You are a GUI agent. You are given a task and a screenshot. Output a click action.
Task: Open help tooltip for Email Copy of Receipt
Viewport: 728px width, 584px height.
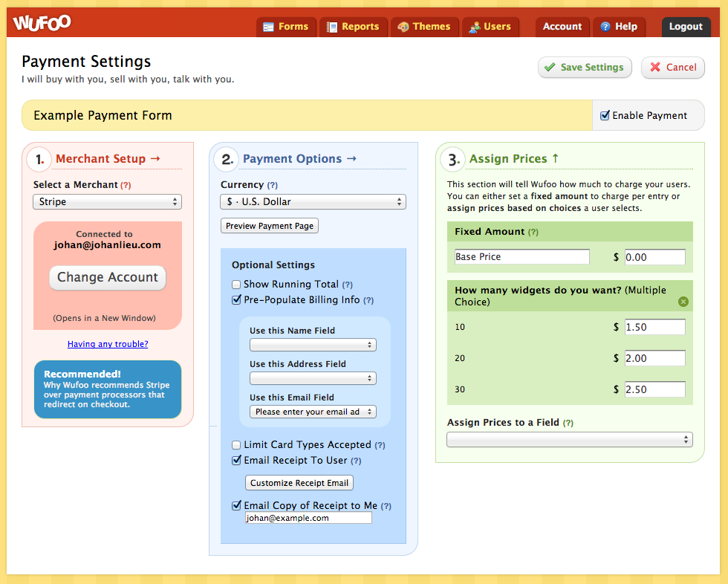click(x=386, y=507)
